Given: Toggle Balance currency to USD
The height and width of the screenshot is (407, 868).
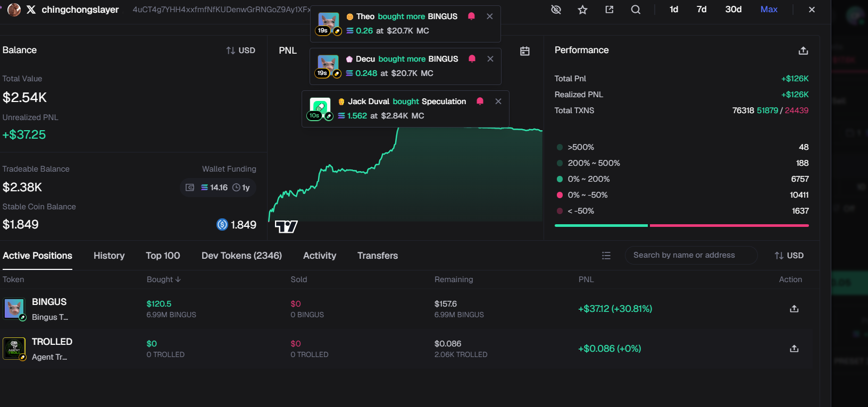Looking at the screenshot, I should (x=240, y=50).
